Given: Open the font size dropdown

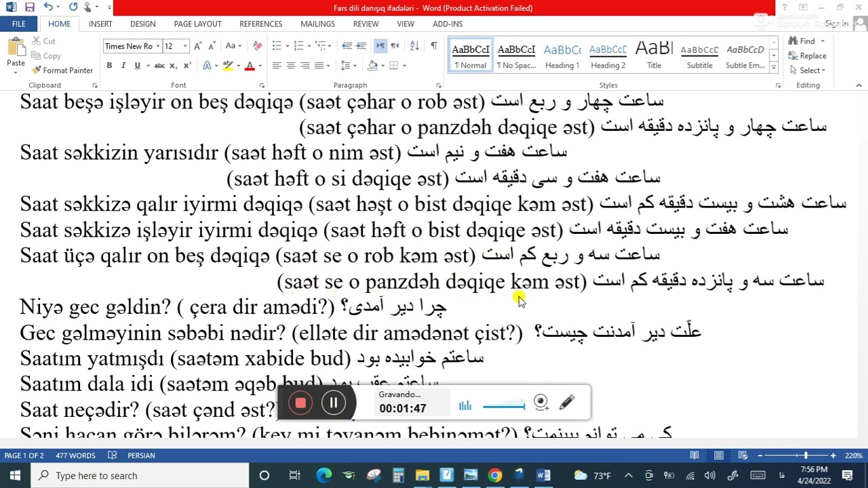Looking at the screenshot, I should tap(185, 46).
